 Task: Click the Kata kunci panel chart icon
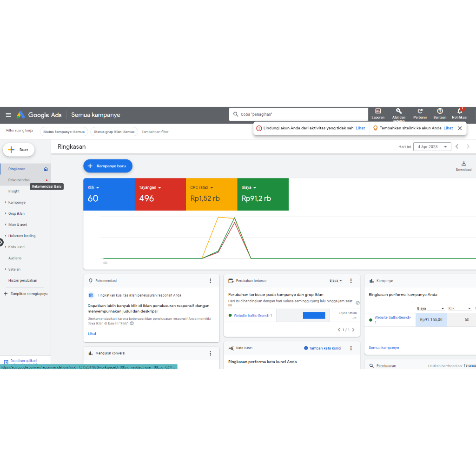click(x=231, y=348)
